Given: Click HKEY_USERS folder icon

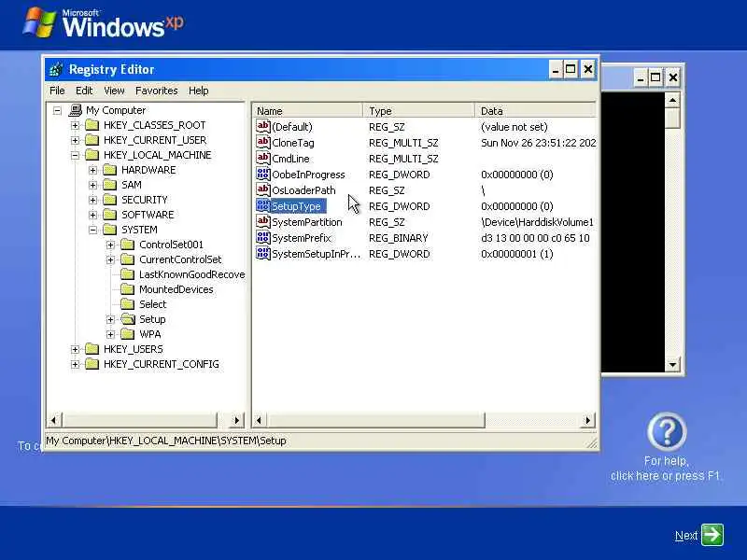Looking at the screenshot, I should coord(92,349).
